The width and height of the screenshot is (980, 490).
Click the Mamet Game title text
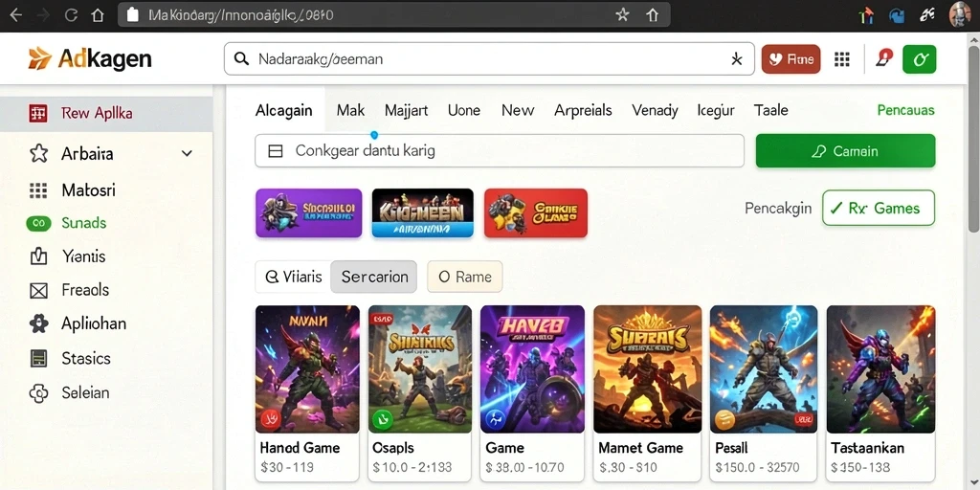tap(640, 448)
